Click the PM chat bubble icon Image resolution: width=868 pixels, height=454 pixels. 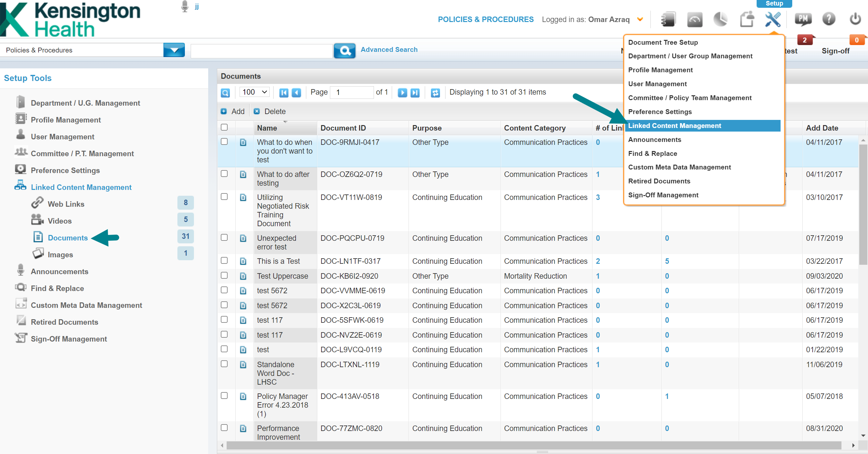[x=803, y=19]
